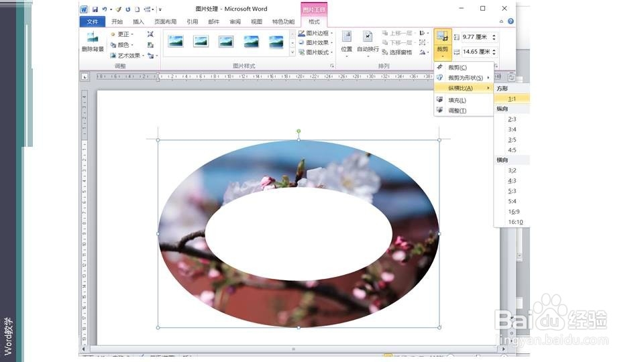Click the Group objects icon
Image resolution: width=644 pixels, height=362 pixels.
423,43
